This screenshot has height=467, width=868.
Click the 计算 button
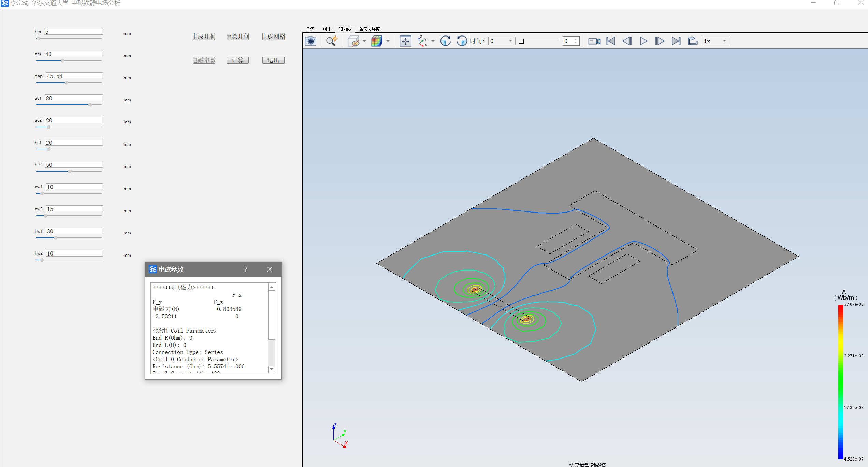[x=237, y=60]
